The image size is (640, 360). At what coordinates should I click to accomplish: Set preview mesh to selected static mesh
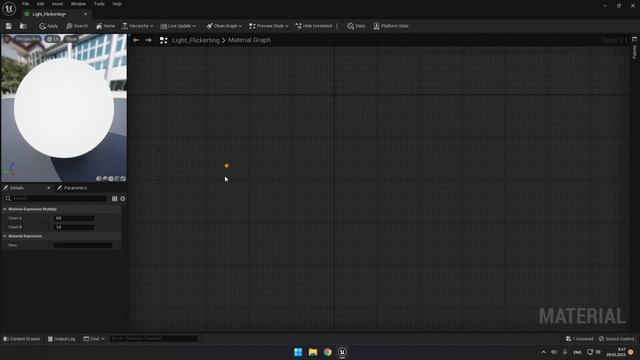123,179
